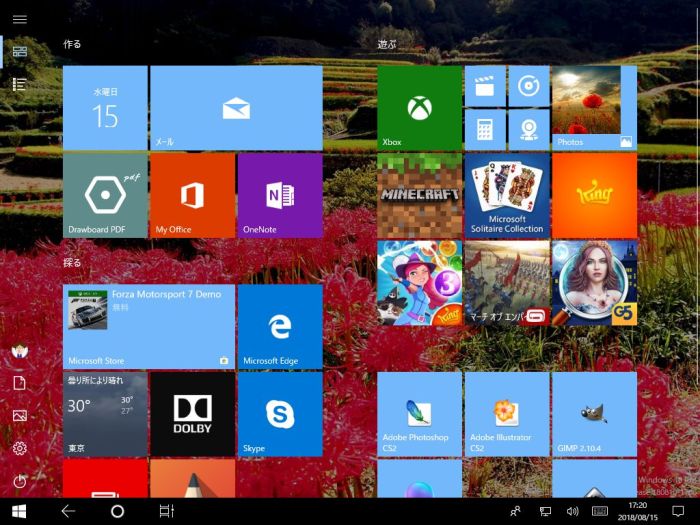Click the taskbar Back arrow button

68,511
